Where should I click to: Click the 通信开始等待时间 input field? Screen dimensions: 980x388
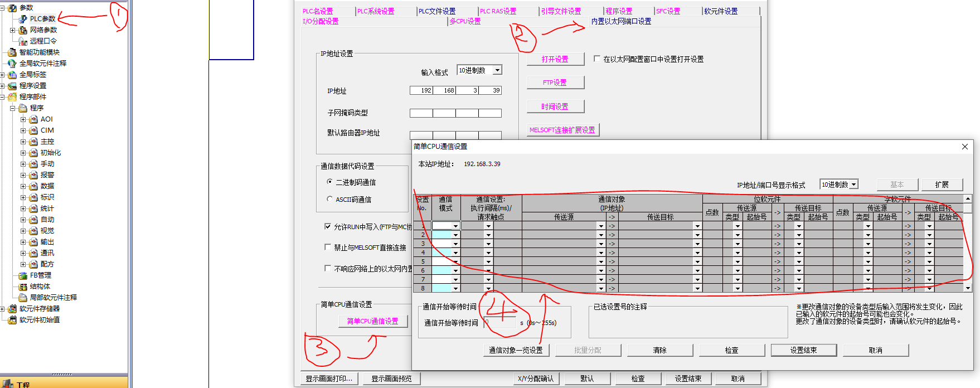coord(501,323)
